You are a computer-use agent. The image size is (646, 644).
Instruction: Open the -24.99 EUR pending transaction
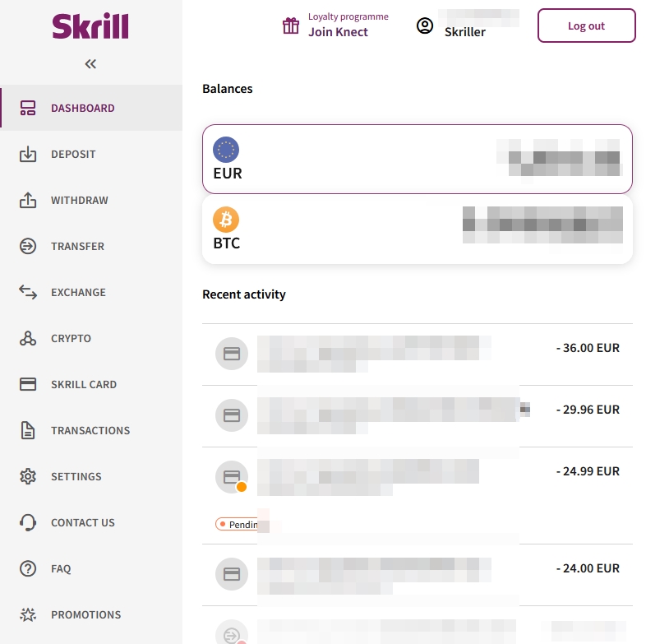[x=418, y=496]
